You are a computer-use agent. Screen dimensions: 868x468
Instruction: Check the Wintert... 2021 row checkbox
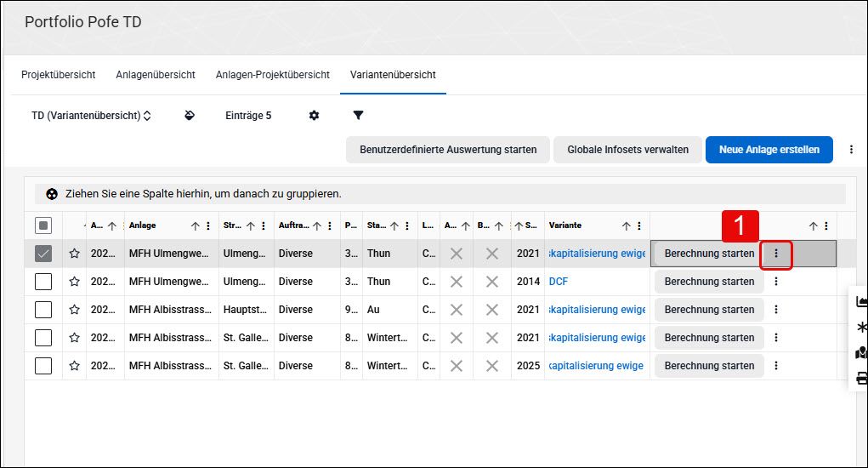pos(43,338)
